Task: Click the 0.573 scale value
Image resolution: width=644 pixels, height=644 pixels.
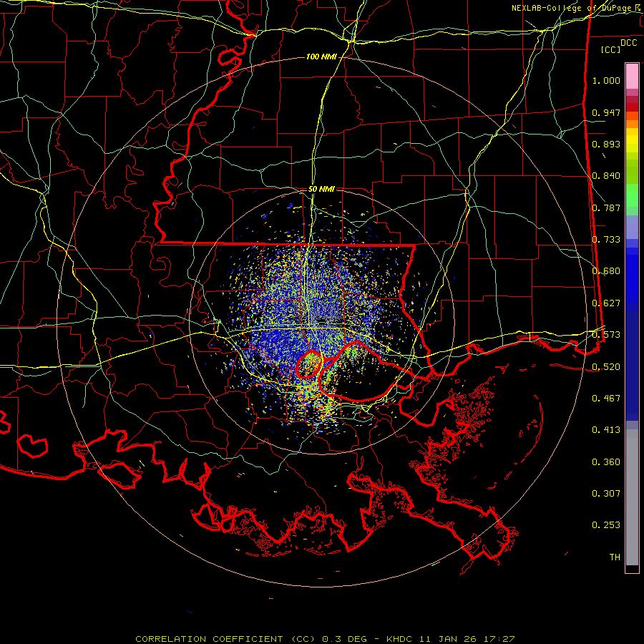Action: click(x=606, y=335)
